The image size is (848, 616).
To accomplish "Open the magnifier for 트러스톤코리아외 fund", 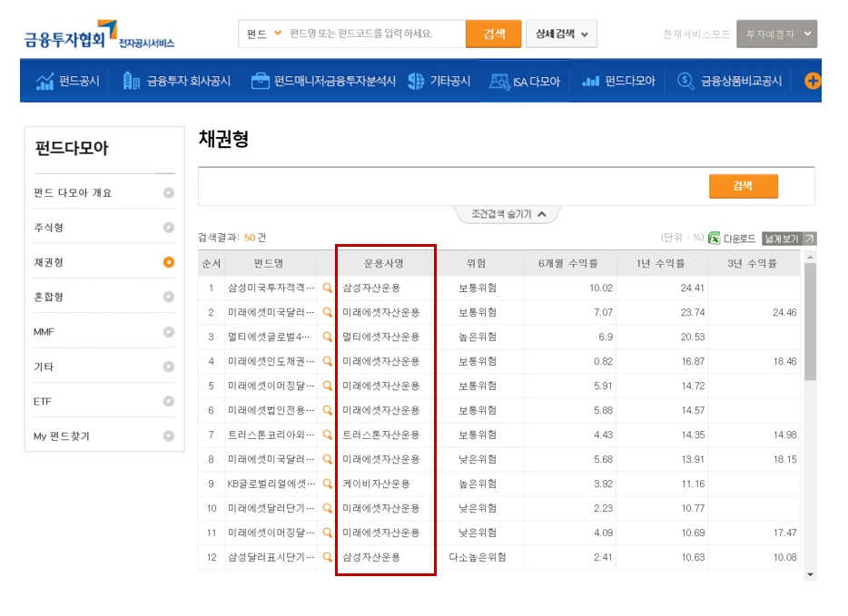I will [x=327, y=435].
